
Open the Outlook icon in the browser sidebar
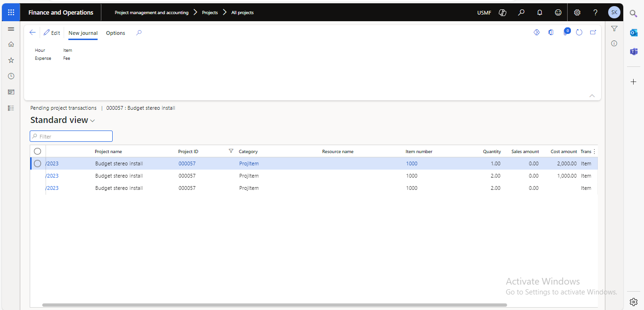point(634,33)
